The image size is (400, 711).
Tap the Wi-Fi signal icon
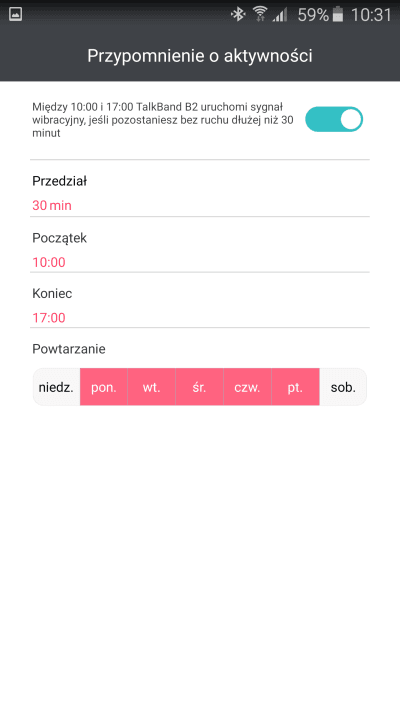tap(260, 15)
